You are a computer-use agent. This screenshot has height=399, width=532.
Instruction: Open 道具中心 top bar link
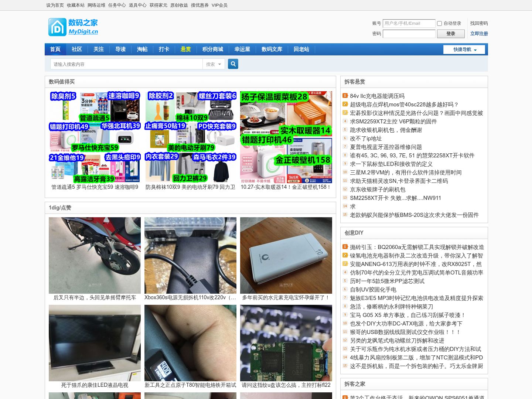(x=138, y=5)
